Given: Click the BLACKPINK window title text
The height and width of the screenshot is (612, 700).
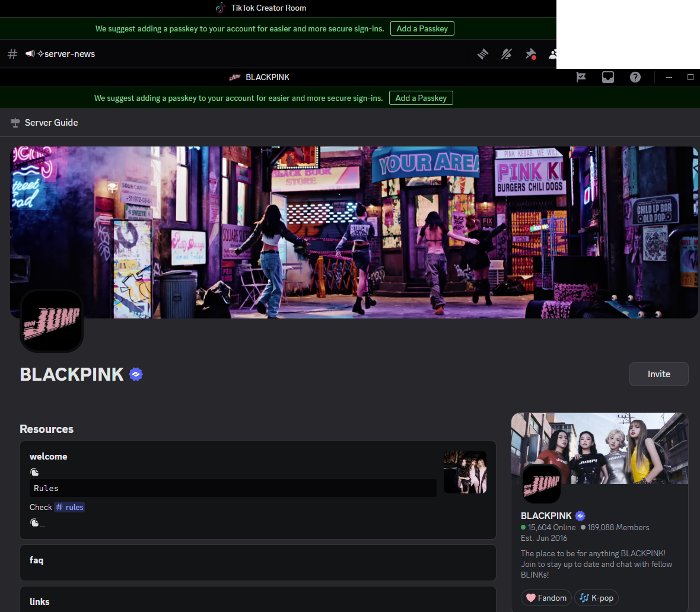Looking at the screenshot, I should click(x=268, y=77).
